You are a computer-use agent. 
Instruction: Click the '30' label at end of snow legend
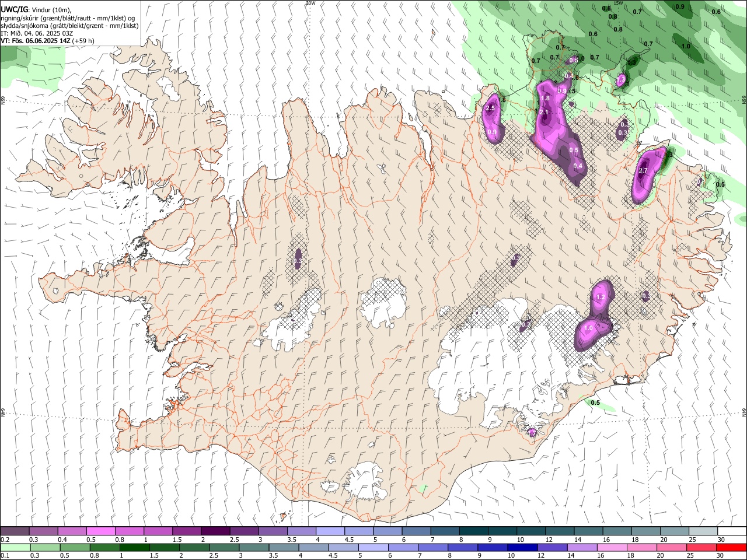click(x=721, y=540)
